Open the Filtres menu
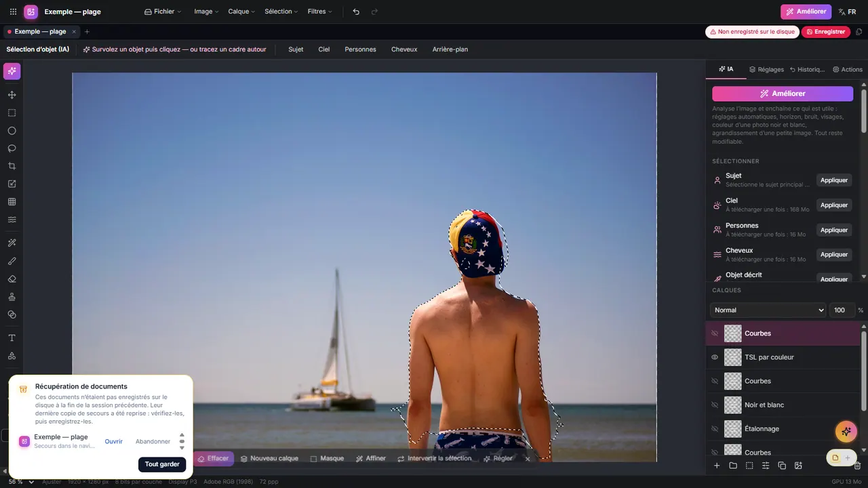 point(319,12)
